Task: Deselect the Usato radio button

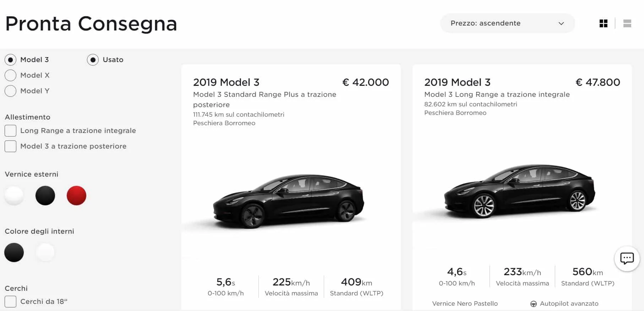Action: coord(93,60)
